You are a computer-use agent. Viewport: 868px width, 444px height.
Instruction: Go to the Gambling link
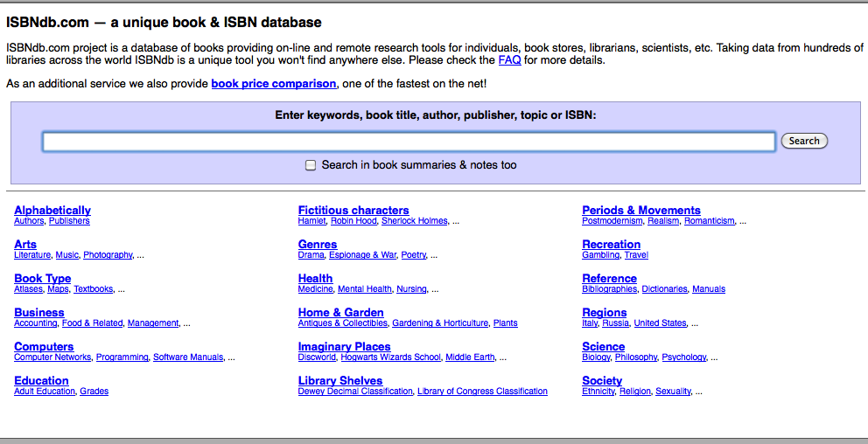600,255
